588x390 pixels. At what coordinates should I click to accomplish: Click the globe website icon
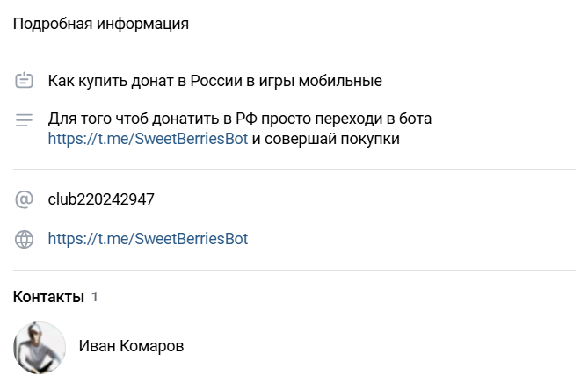(25, 238)
